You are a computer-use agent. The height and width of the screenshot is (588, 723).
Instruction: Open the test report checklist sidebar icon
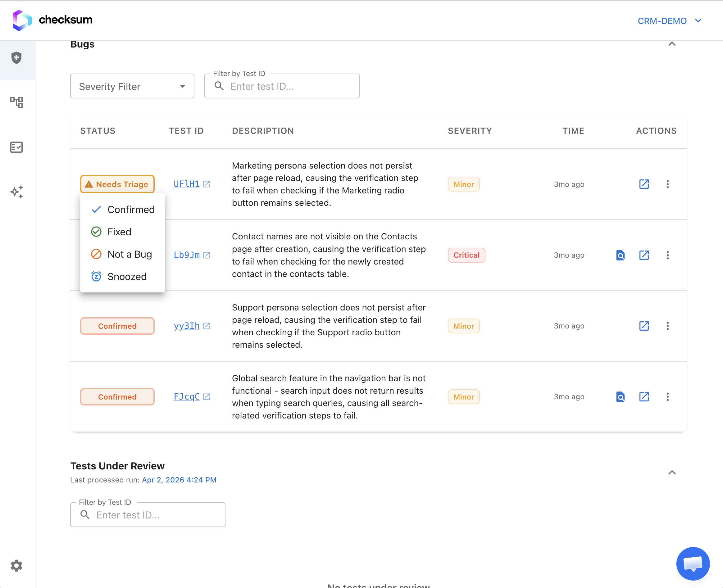pos(16,147)
